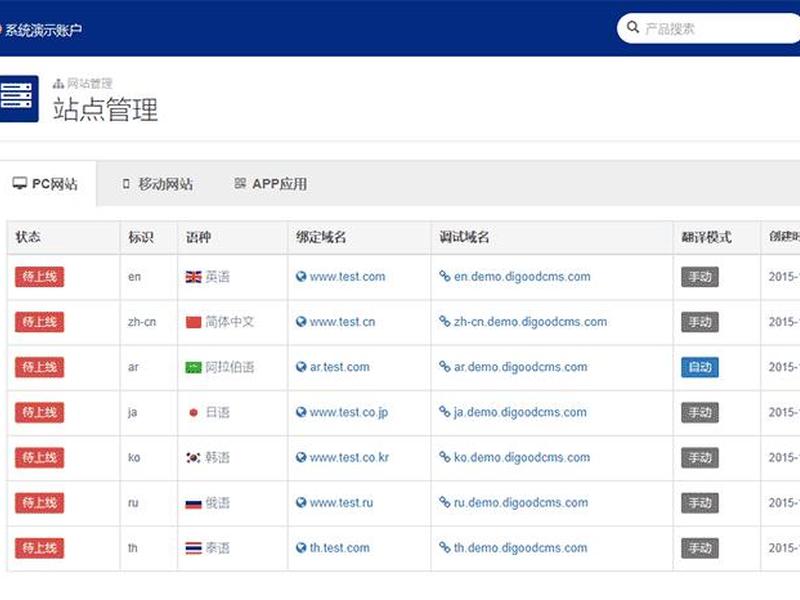
Task: Click the globe icon beside www.test.co.jp
Action: click(x=301, y=412)
